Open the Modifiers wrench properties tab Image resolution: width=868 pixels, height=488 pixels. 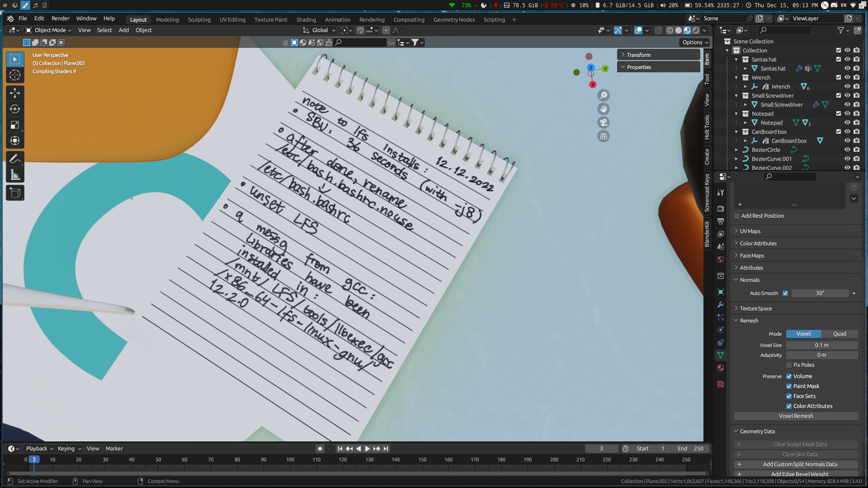point(721,305)
